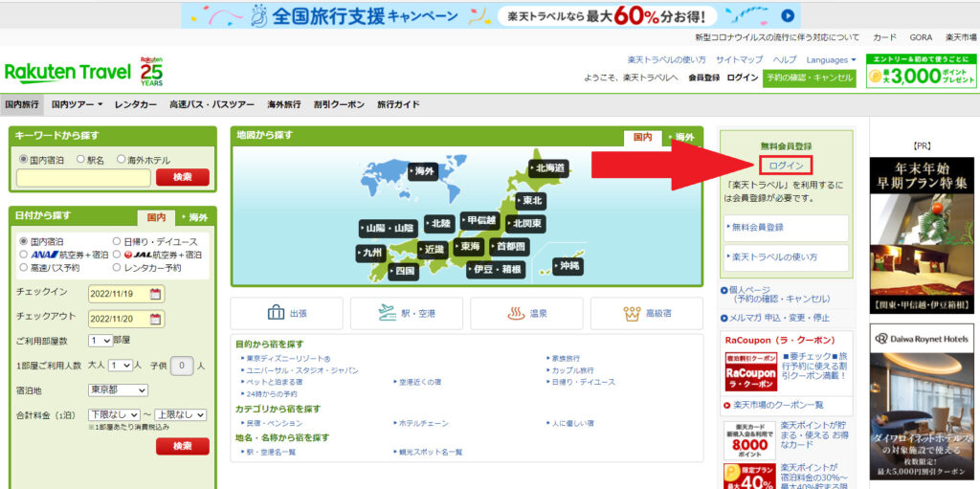
Task: Click the 8000 point card banner
Action: (749, 440)
